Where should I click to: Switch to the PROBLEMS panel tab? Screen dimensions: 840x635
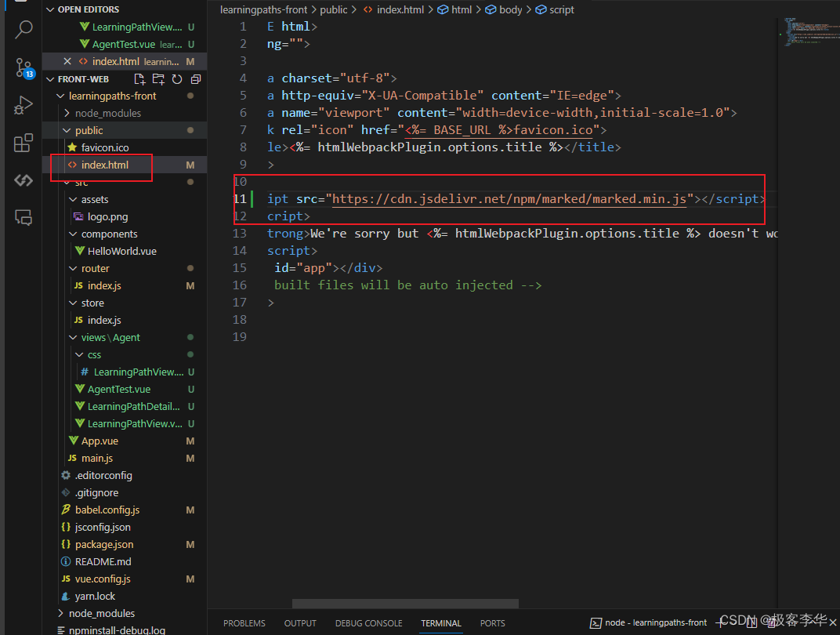244,623
